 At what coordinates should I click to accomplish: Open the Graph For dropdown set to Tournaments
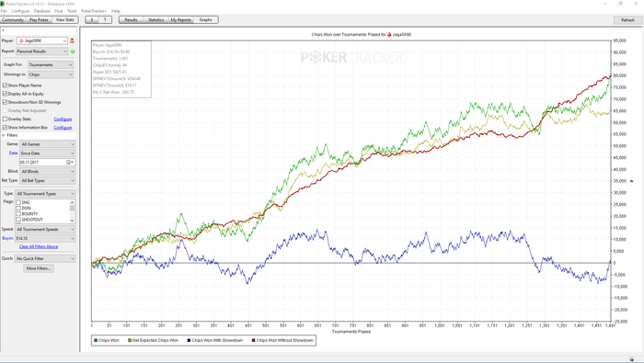click(51, 65)
